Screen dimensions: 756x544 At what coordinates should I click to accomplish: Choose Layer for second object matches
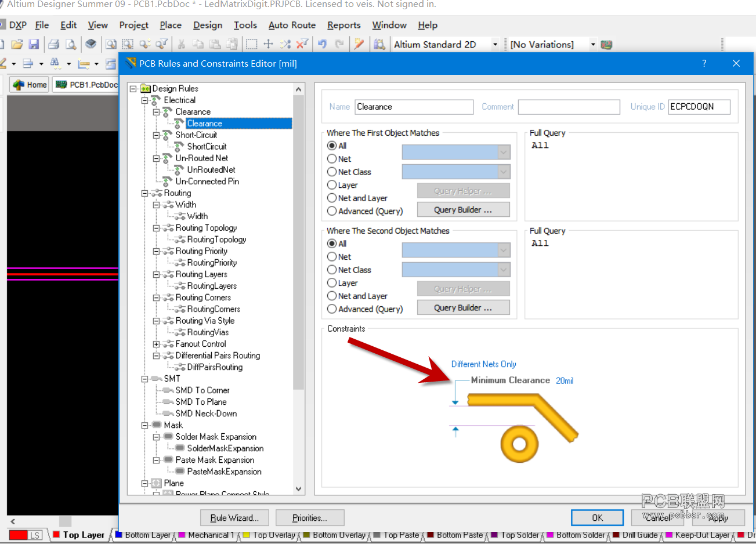(332, 283)
